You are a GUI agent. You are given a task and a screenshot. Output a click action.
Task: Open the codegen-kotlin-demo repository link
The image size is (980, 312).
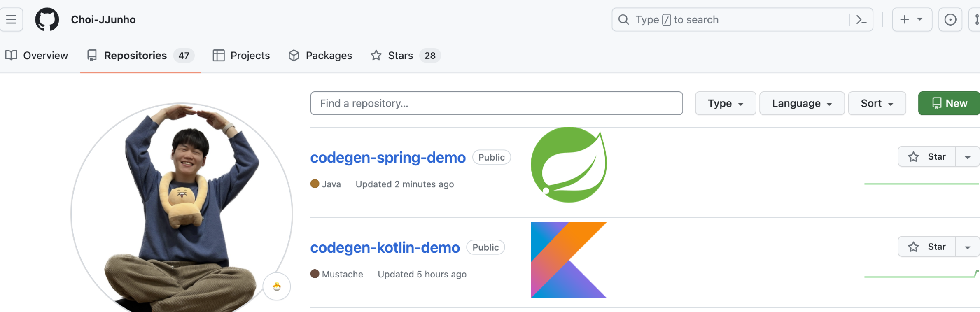coord(385,247)
